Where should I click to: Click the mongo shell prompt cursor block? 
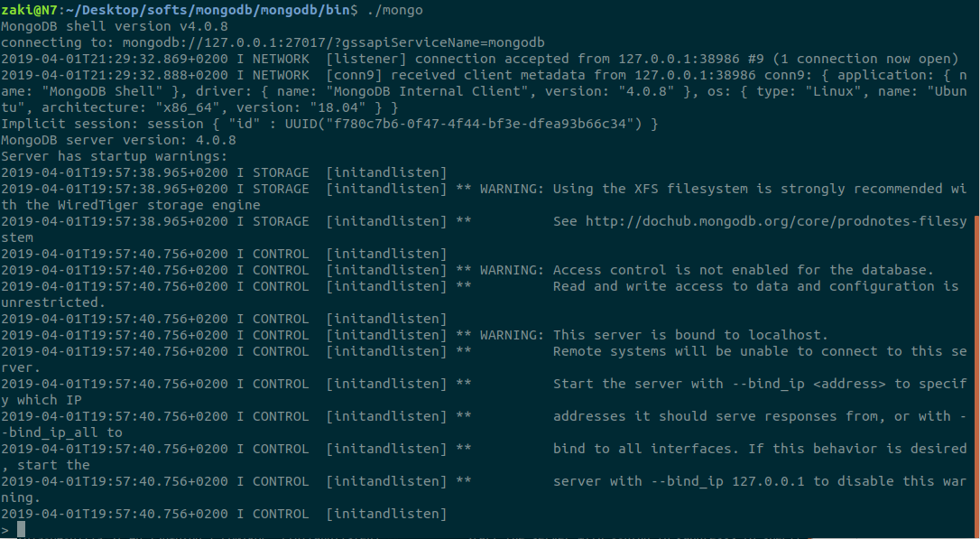tap(22, 530)
